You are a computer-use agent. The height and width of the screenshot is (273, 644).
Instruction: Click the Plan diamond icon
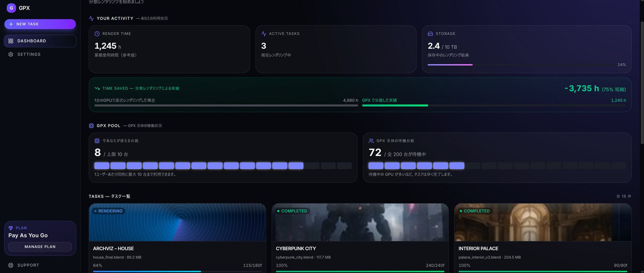[x=11, y=228]
